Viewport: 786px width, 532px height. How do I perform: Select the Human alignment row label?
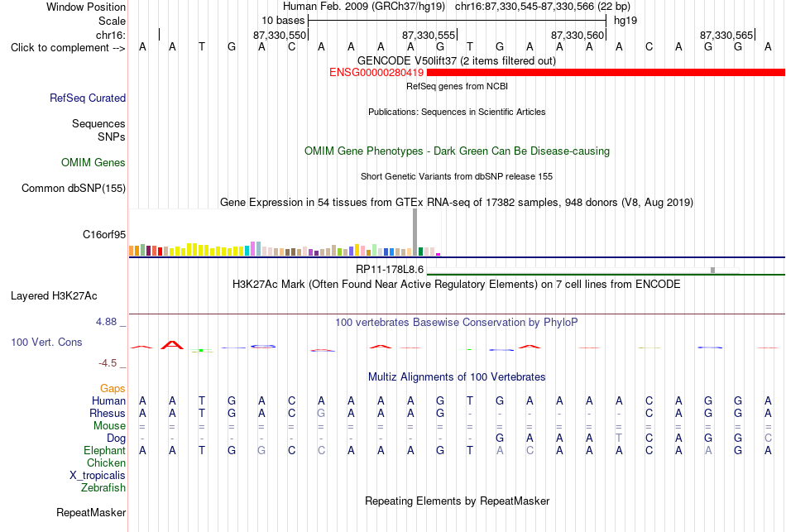[108, 400]
